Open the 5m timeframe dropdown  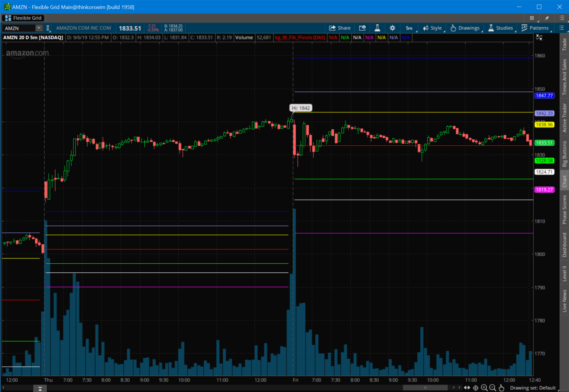coord(409,28)
